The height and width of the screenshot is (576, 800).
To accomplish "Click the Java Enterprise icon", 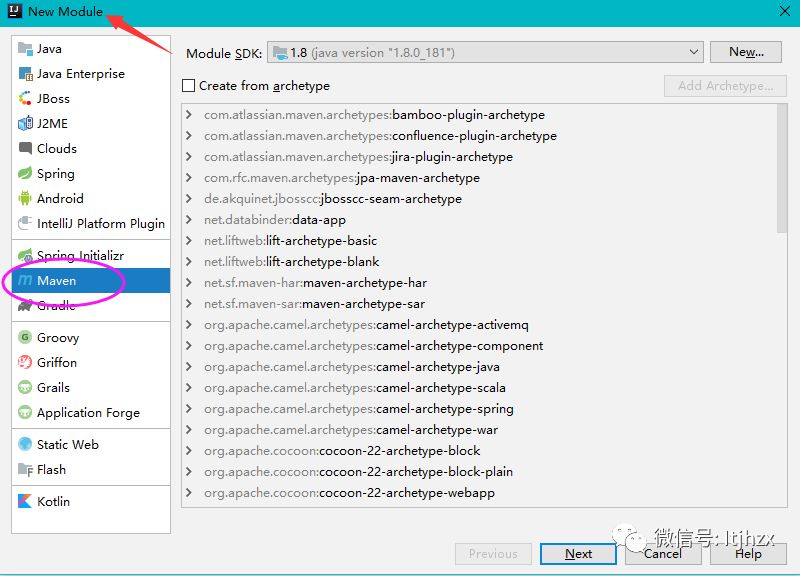I will [x=25, y=74].
